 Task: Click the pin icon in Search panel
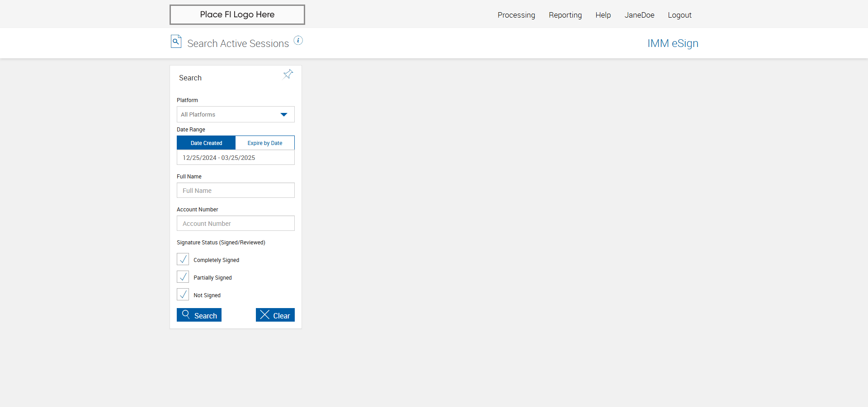(288, 74)
